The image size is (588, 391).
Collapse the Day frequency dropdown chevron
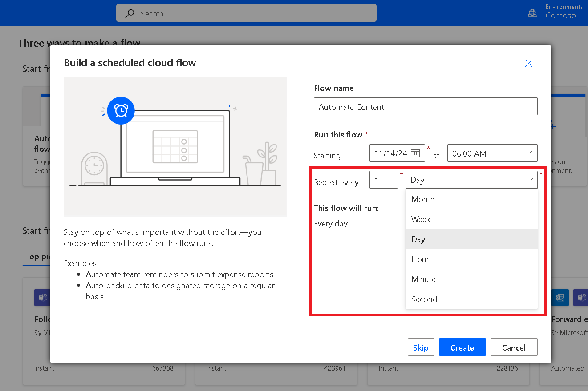click(x=530, y=180)
